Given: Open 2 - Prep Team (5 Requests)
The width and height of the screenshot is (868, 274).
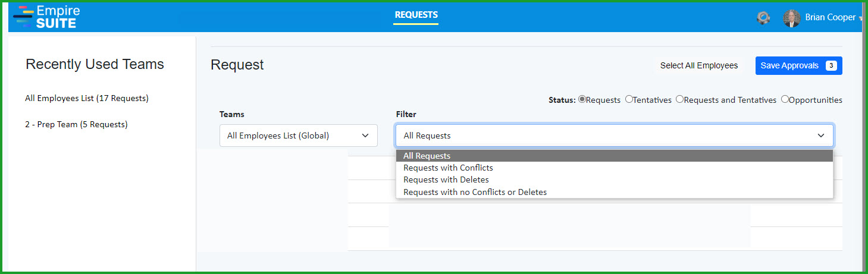Looking at the screenshot, I should click(76, 124).
